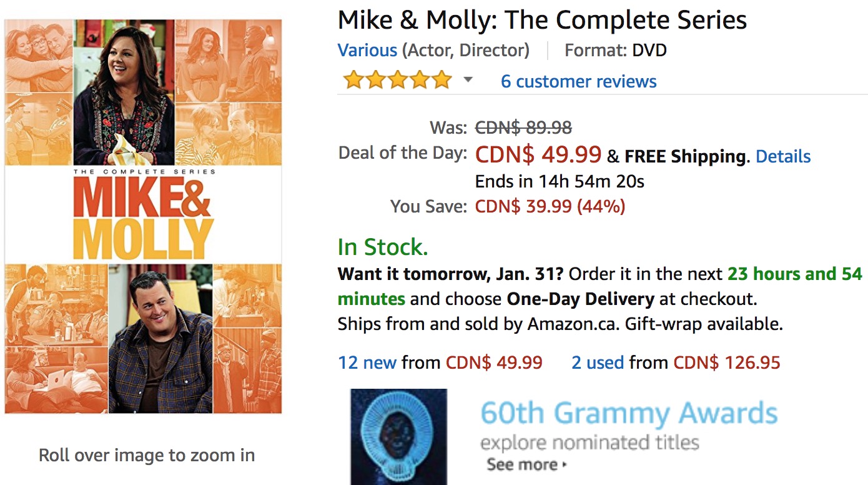Click the CDN$ 49.99 deal price
Viewport: 868px width, 485px height.
pos(538,154)
